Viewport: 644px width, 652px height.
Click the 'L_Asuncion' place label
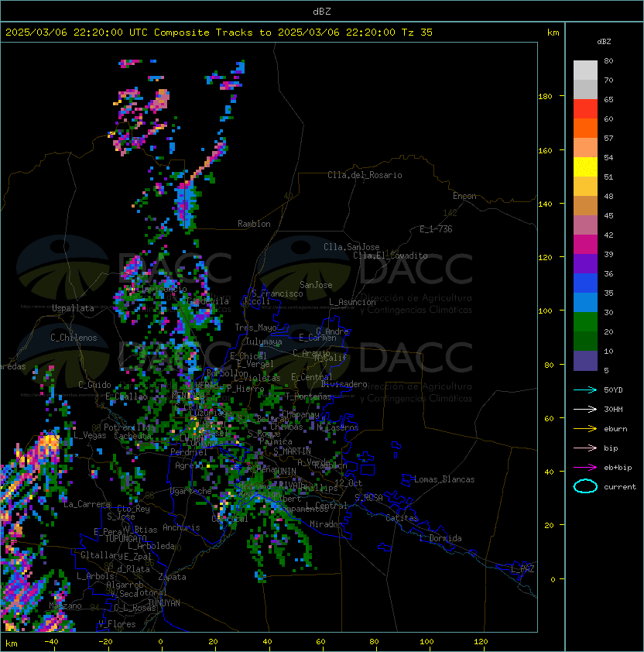[352, 302]
